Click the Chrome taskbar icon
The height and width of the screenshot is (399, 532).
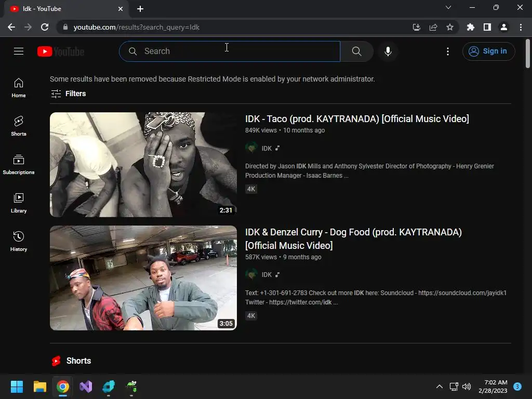coord(63,387)
